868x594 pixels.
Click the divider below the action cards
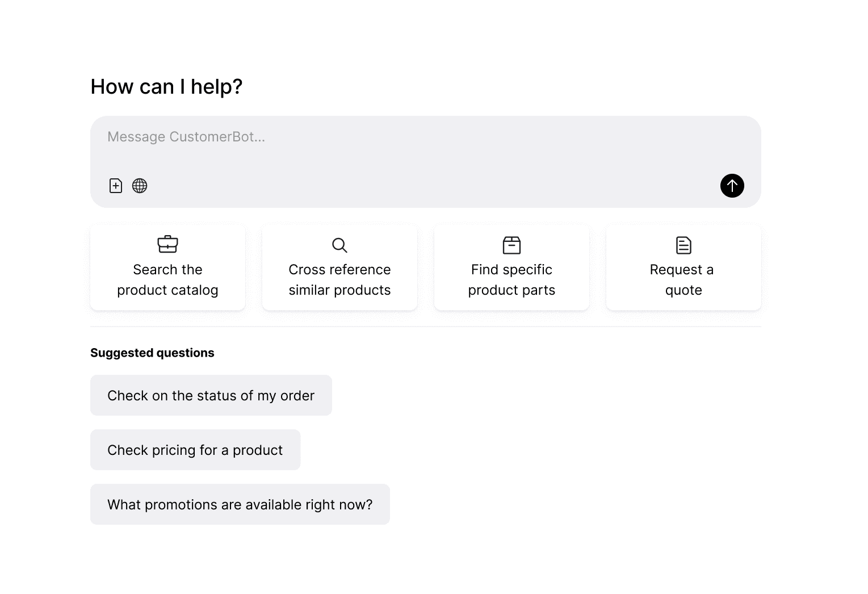(425, 327)
